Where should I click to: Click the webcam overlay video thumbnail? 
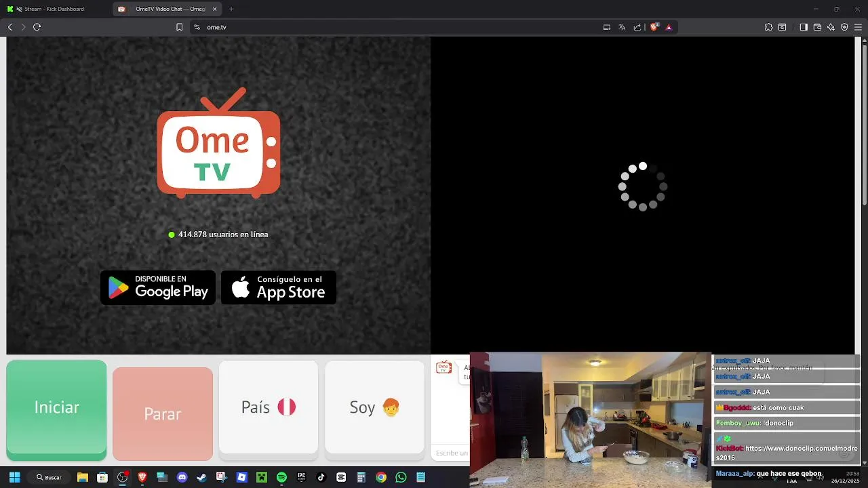tap(590, 420)
